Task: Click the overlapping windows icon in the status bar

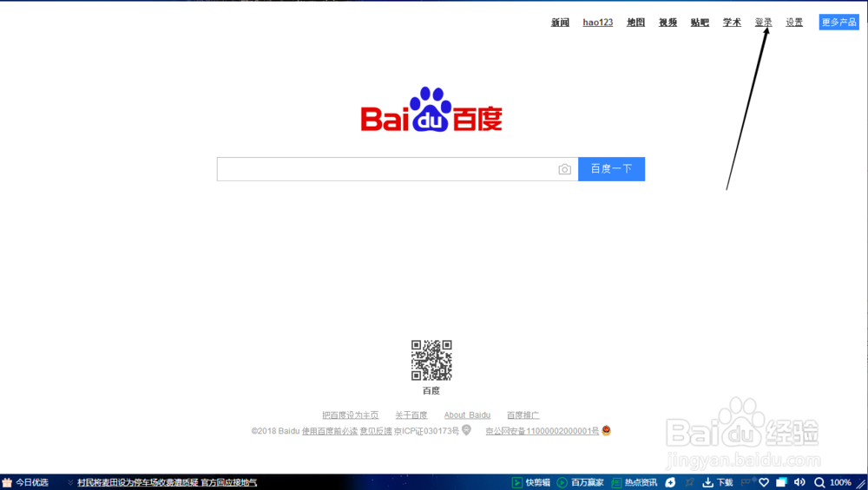Action: [x=781, y=482]
